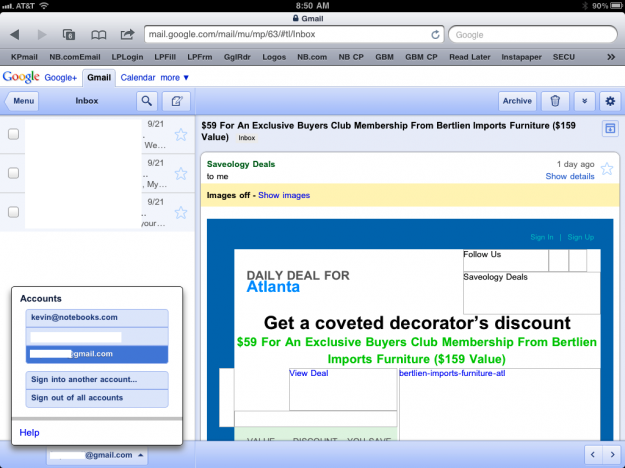Screen dimensions: 625x468
Task: Open the KPmail bookmark
Action: tap(24, 57)
